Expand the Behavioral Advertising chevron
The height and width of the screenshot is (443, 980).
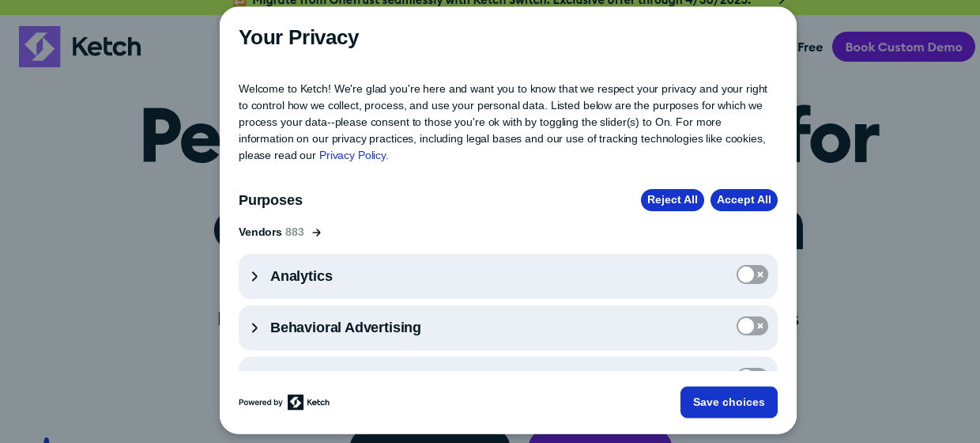point(254,328)
